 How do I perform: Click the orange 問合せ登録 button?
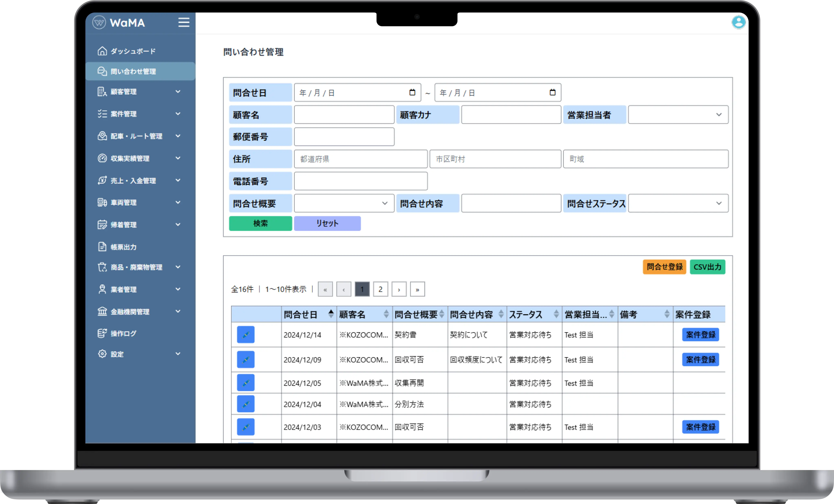coord(664,267)
